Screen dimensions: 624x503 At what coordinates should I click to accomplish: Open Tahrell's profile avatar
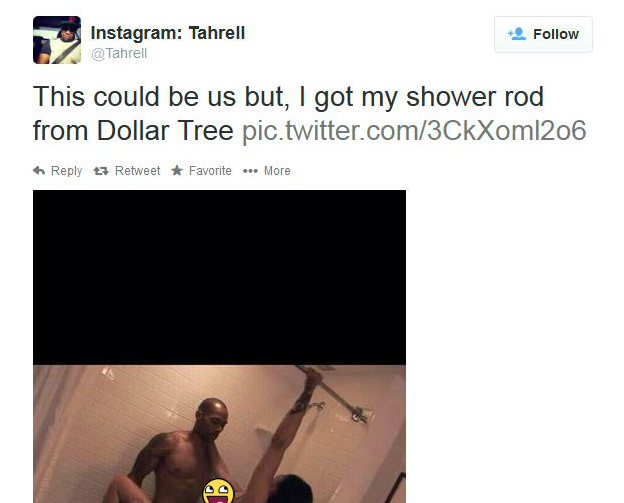(x=57, y=40)
